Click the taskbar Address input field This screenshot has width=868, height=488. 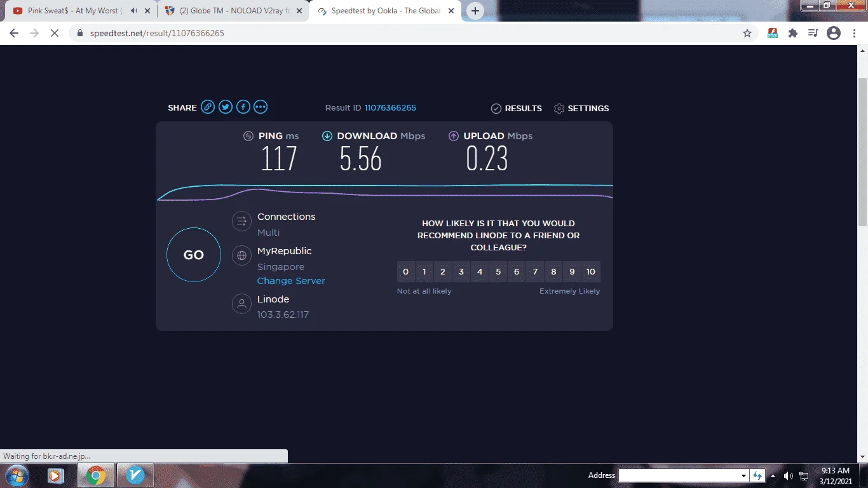[x=679, y=475]
